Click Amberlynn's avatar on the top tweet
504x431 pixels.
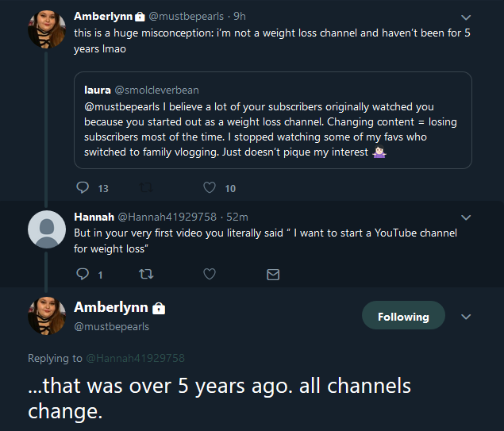(x=47, y=29)
